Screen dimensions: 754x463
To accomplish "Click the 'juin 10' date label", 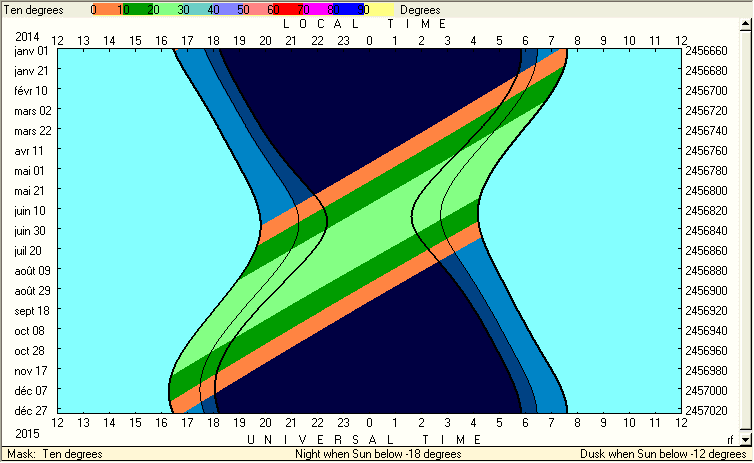I will coord(30,211).
